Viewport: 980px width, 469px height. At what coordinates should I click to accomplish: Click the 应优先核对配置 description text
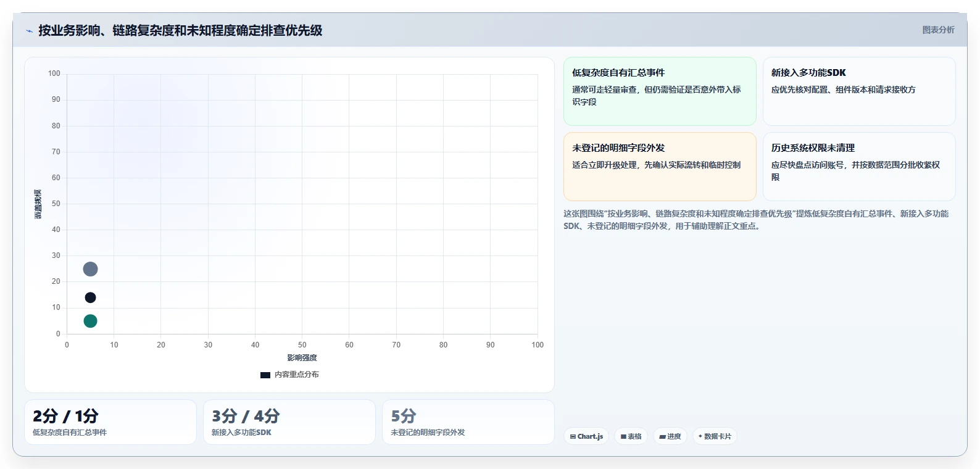pos(844,89)
